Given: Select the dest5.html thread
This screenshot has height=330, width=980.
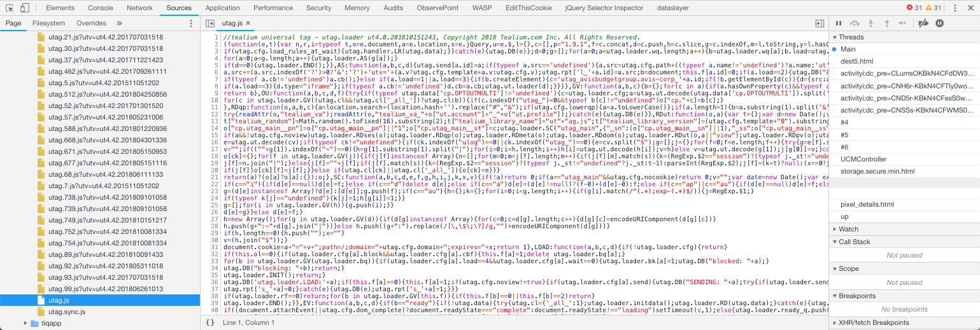Looking at the screenshot, I should tap(904, 61).
